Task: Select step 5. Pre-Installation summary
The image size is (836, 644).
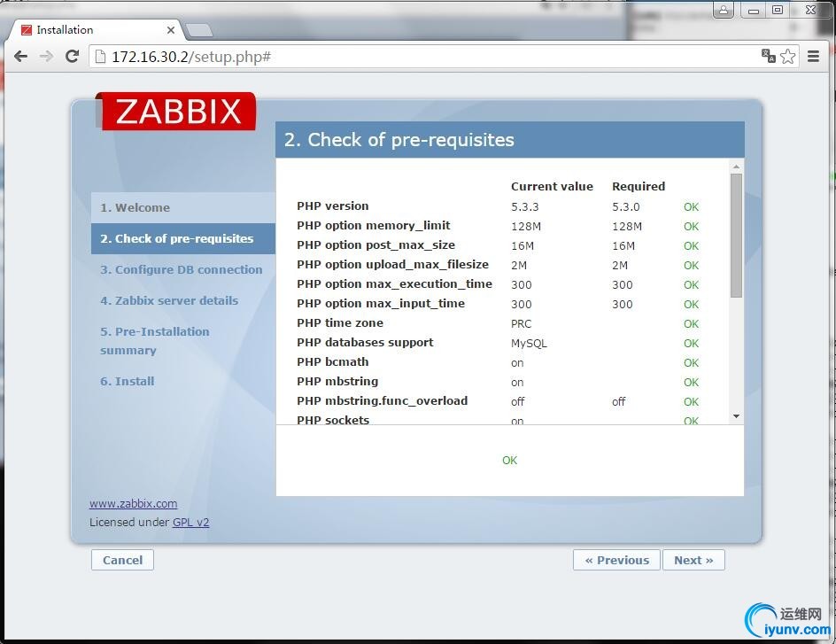Action: 155,341
